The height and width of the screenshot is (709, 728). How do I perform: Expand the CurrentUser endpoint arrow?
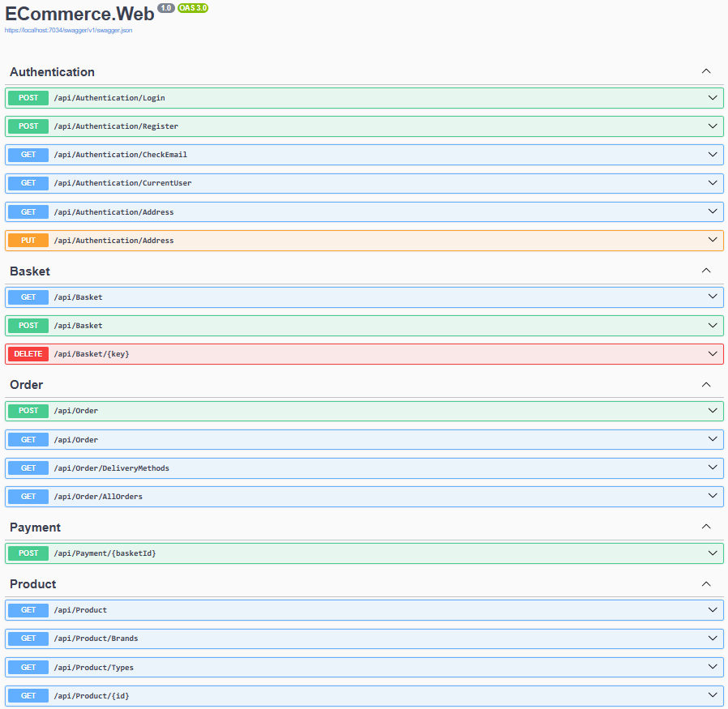[x=713, y=183]
